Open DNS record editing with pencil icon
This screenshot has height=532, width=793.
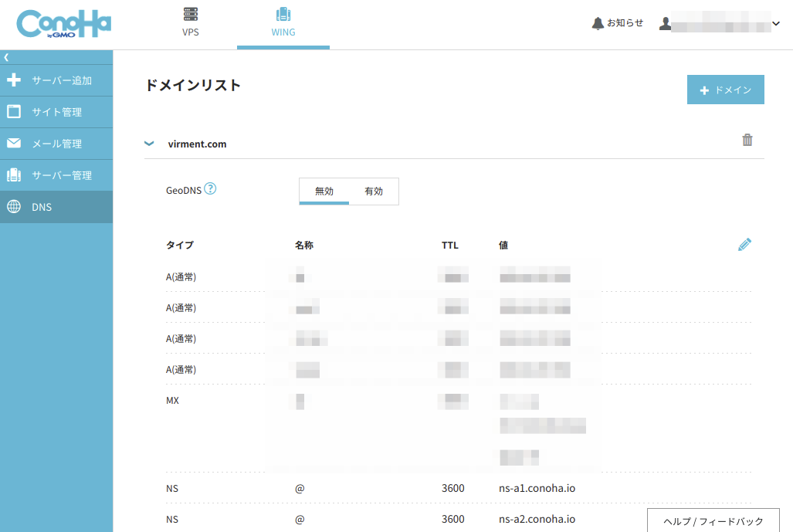(x=744, y=244)
